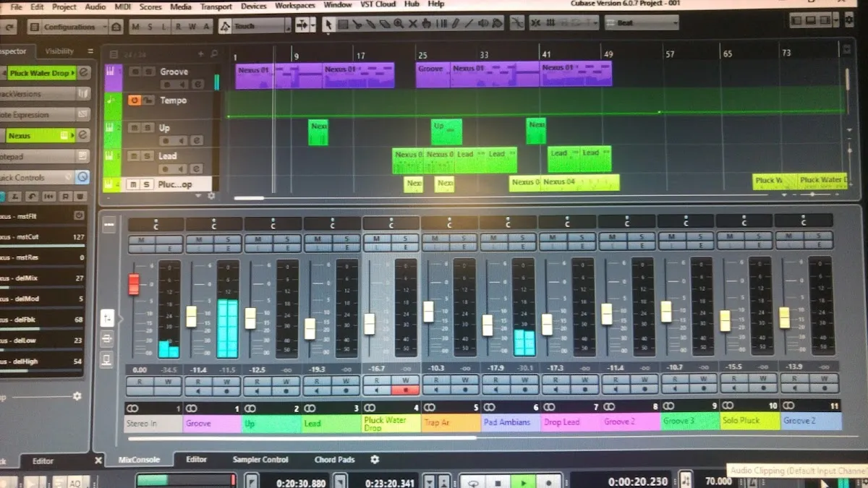The width and height of the screenshot is (868, 488).
Task: Click the red Stereo In channel fader
Action: (x=134, y=283)
